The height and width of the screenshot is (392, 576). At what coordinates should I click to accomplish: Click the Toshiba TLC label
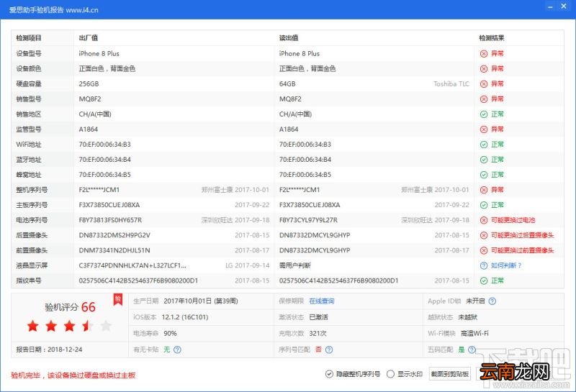451,83
